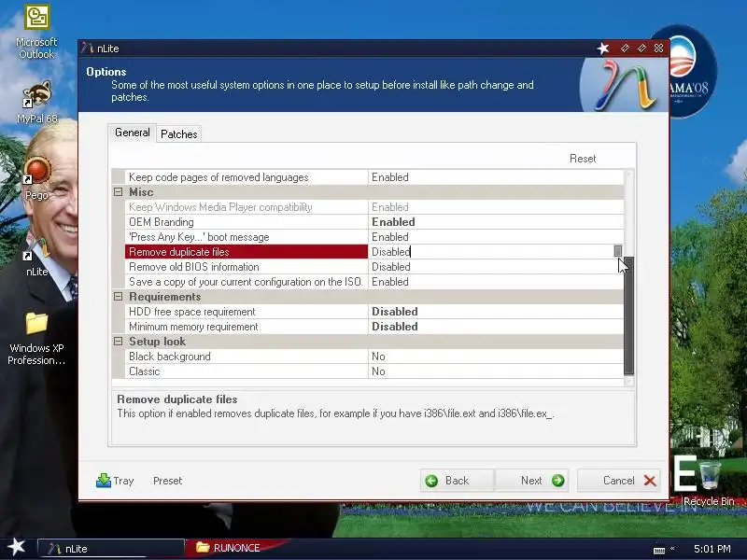Click OEM Branding Enabled value
This screenshot has height=560, width=747.
coord(496,222)
